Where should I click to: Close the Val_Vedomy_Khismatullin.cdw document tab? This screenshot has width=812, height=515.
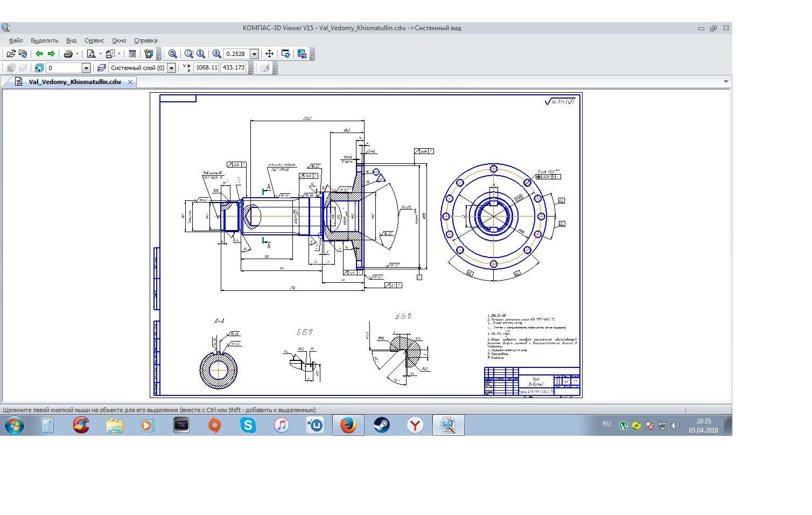pos(130,82)
